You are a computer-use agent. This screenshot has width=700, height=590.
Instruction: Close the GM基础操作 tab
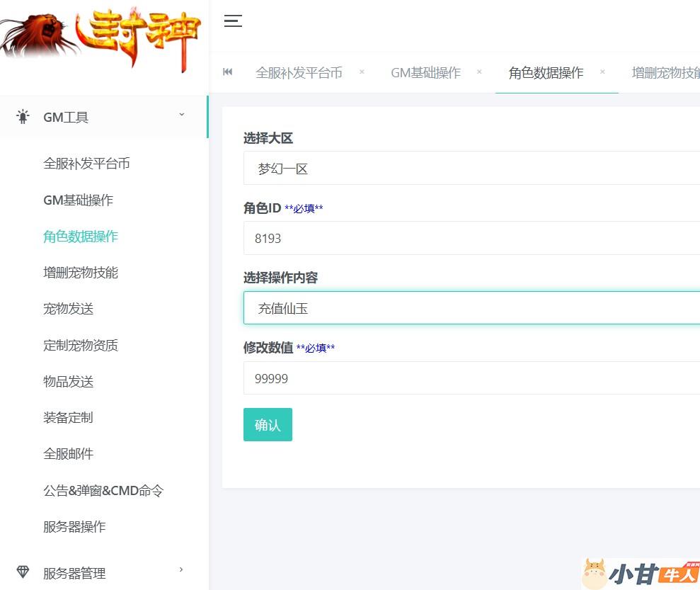coord(479,72)
